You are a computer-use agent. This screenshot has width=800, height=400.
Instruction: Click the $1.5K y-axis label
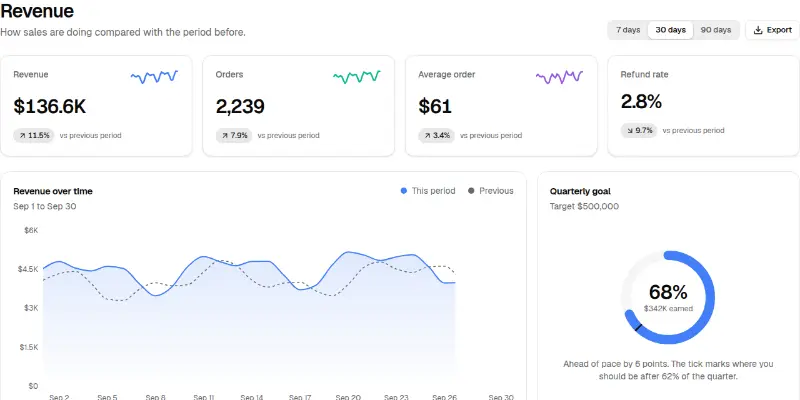point(29,347)
